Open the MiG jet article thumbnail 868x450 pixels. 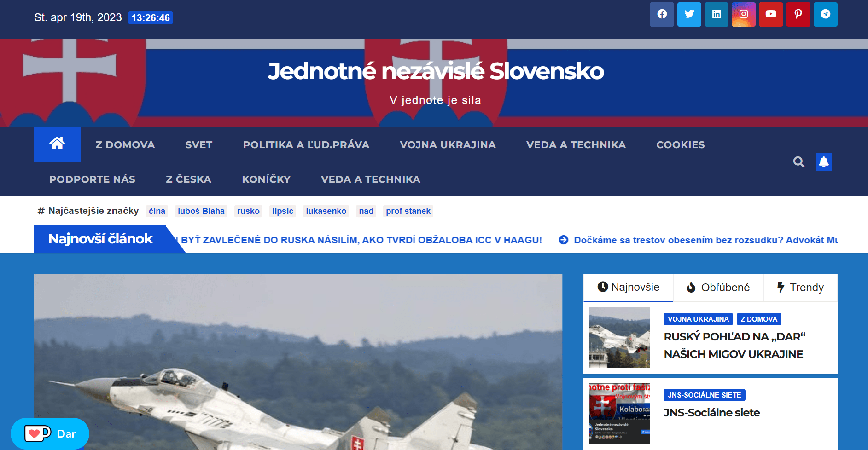tap(619, 338)
